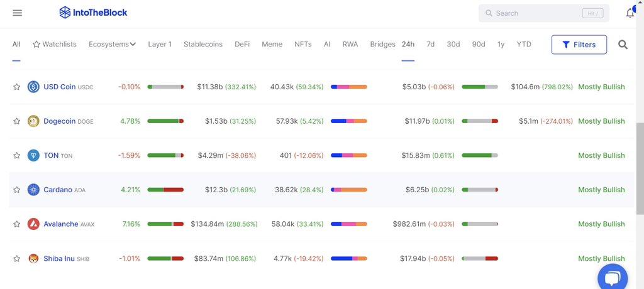Switch to the Meme category
The width and height of the screenshot is (644, 289).
pos(272,45)
